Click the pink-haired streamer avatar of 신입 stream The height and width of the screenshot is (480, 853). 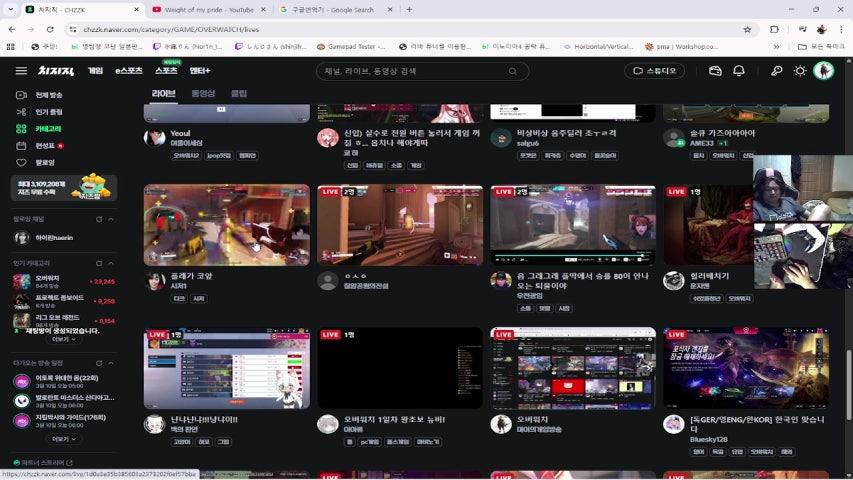tap(327, 137)
